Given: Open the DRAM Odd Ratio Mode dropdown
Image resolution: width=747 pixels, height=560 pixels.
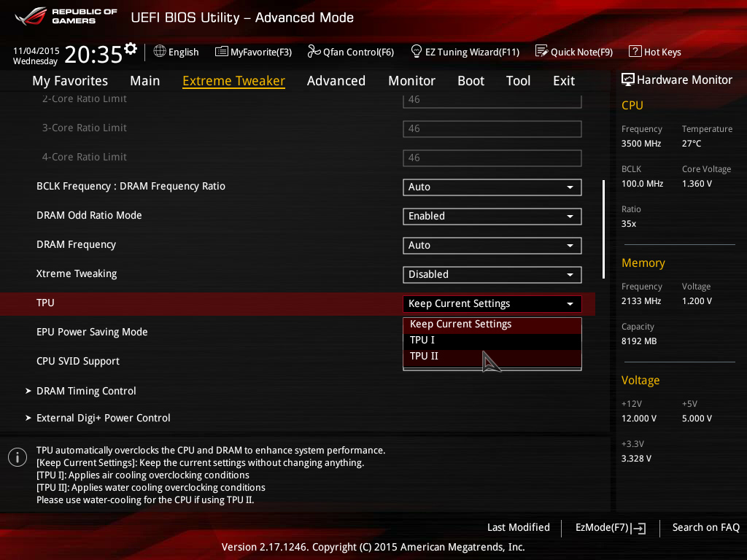Looking at the screenshot, I should (492, 216).
